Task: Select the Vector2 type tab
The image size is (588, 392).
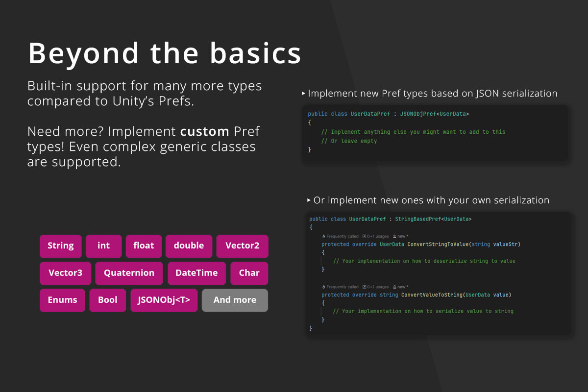Action: click(x=242, y=246)
